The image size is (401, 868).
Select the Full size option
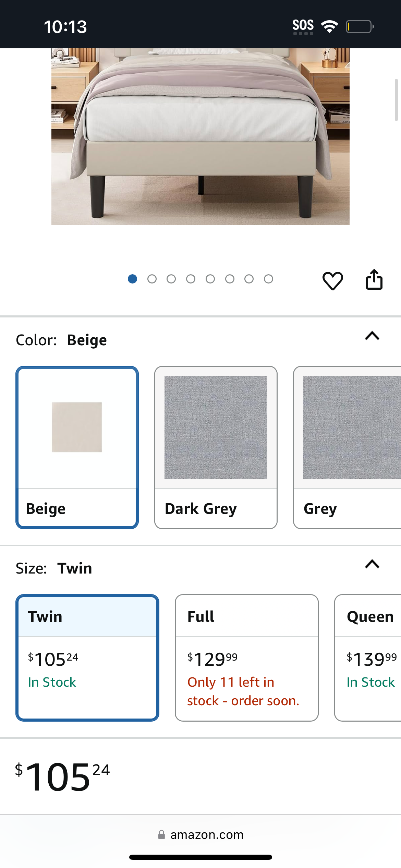[247, 658]
